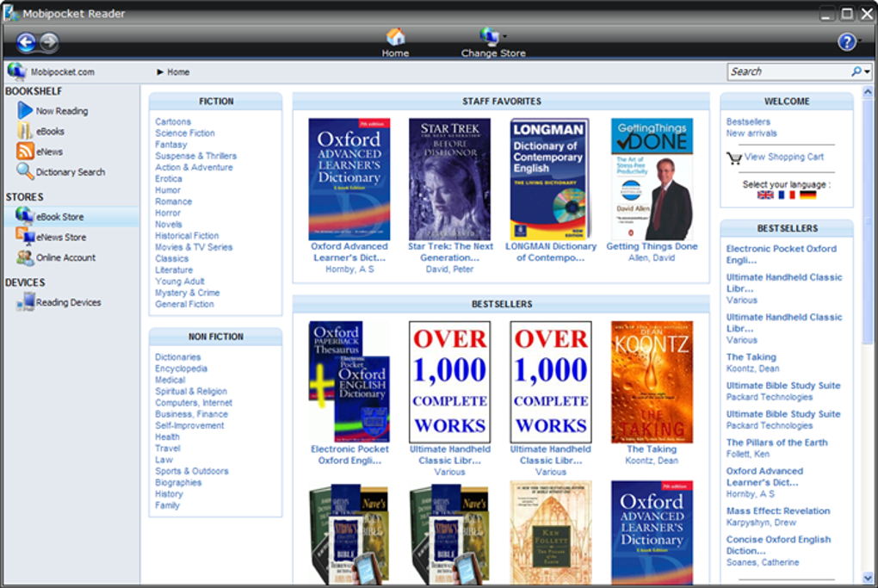Expand the help button dropdown arrow
Screen dimensions: 878x588
point(860,40)
